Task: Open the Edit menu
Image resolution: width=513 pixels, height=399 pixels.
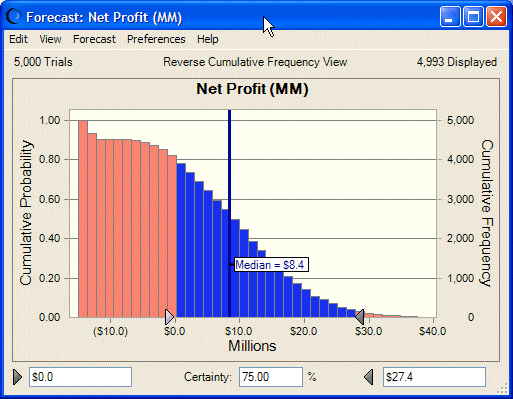Action: (x=18, y=39)
